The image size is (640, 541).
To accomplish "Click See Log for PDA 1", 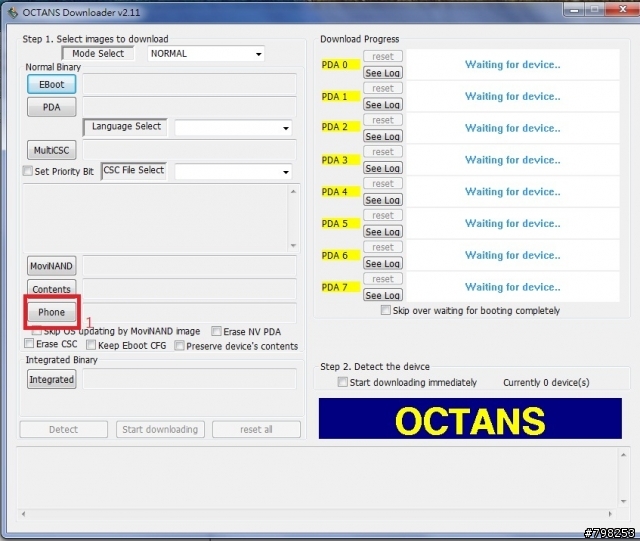I will pos(383,105).
